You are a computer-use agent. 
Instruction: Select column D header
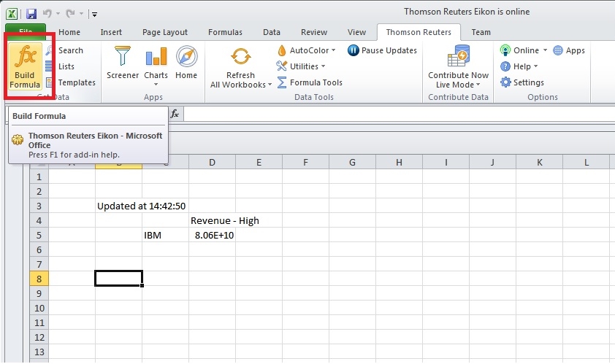(x=213, y=162)
